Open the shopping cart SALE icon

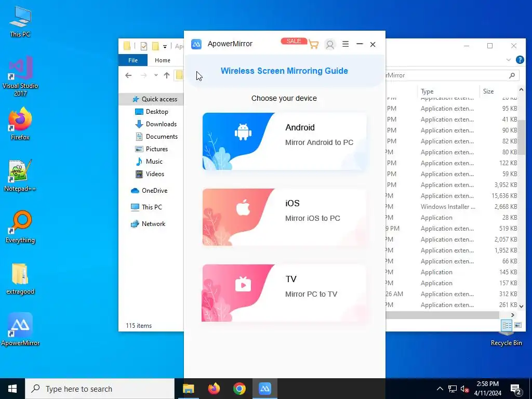313,45
